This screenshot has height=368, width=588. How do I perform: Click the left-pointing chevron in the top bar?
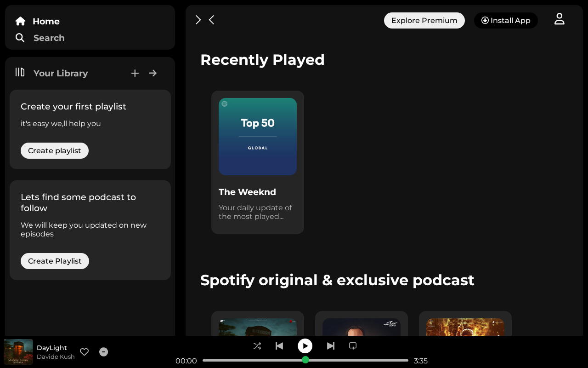pyautogui.click(x=211, y=20)
